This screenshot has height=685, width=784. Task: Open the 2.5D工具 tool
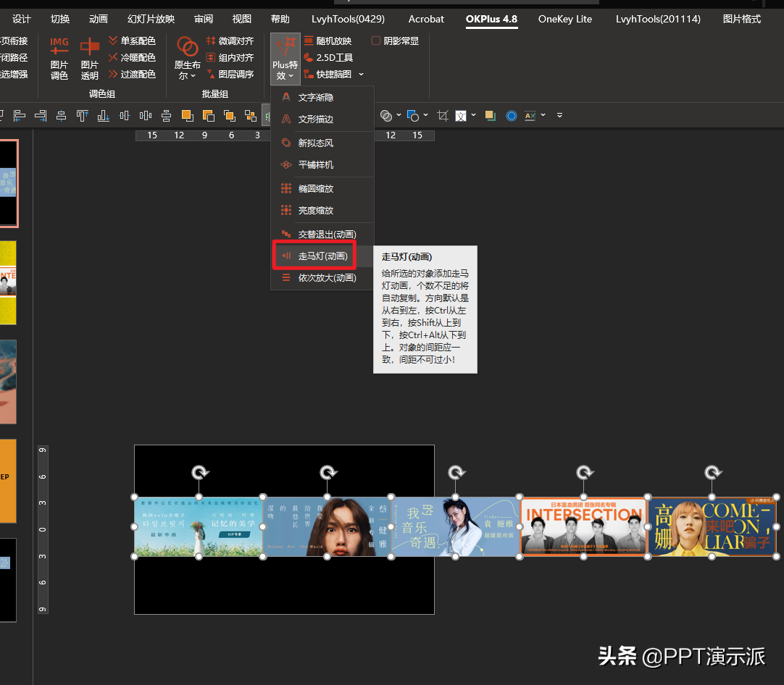[328, 57]
